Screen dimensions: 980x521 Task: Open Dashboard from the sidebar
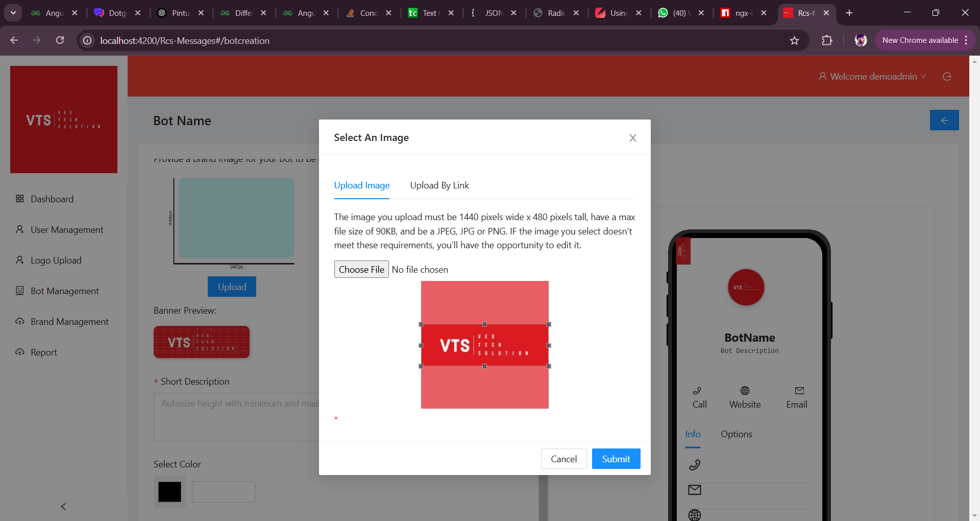tap(52, 199)
